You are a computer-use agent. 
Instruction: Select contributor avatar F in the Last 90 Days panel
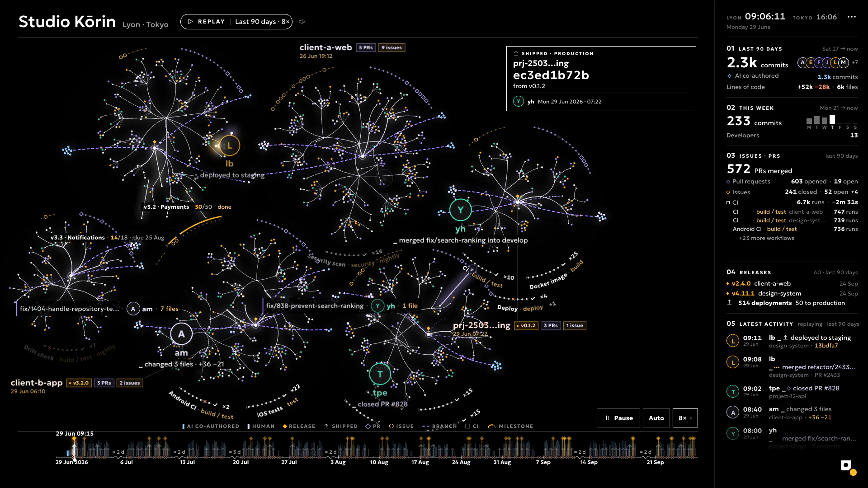(x=819, y=62)
